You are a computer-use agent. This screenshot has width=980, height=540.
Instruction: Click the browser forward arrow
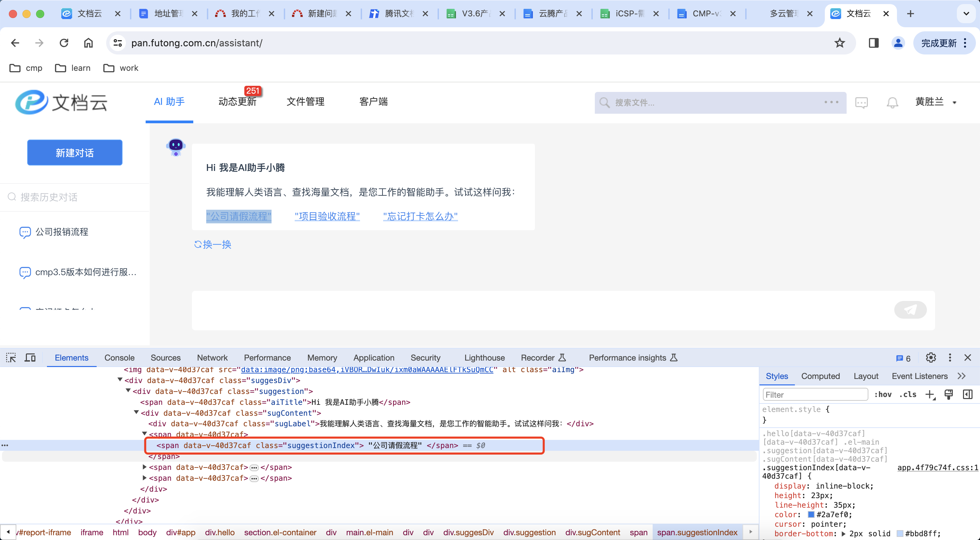tap(39, 43)
